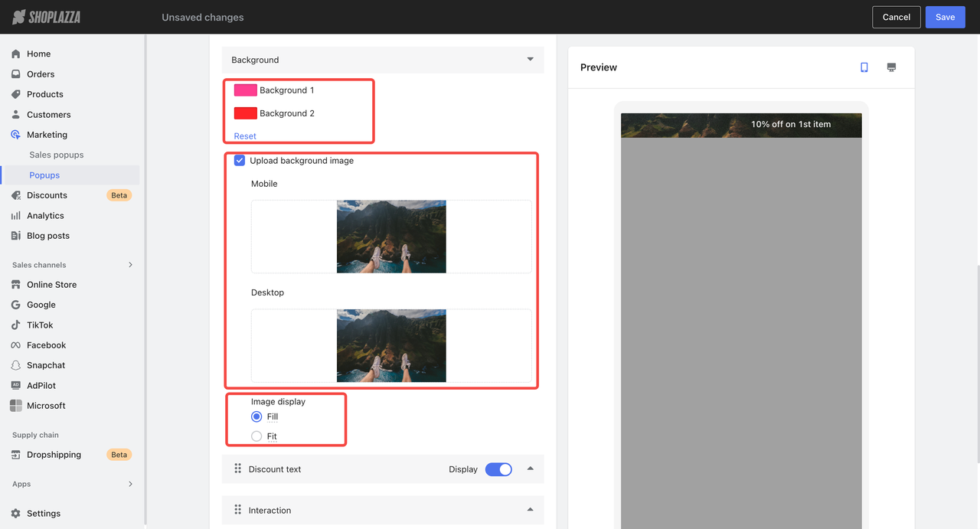980x529 pixels.
Task: Click the Microsoft squares icon
Action: pyautogui.click(x=16, y=406)
